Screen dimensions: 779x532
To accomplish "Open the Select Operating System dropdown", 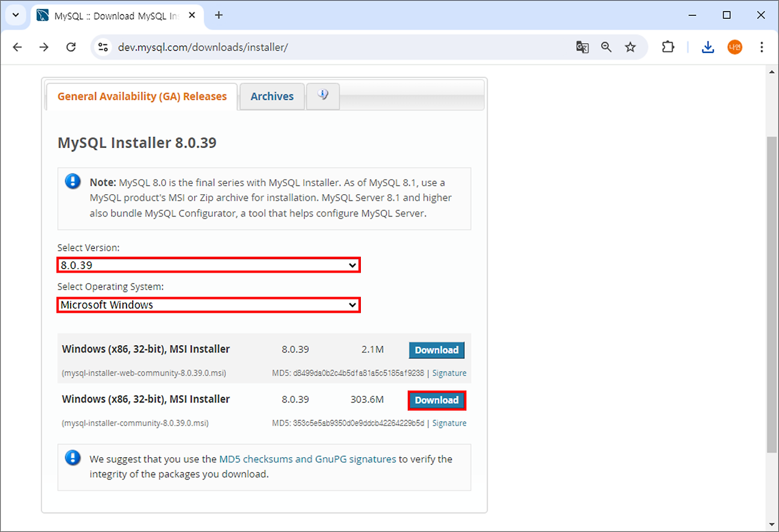I will (209, 305).
